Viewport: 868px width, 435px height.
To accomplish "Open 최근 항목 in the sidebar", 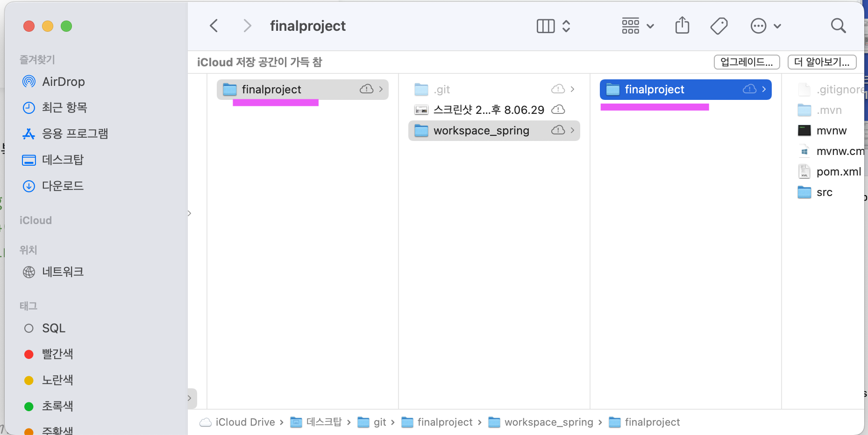I will click(55, 108).
